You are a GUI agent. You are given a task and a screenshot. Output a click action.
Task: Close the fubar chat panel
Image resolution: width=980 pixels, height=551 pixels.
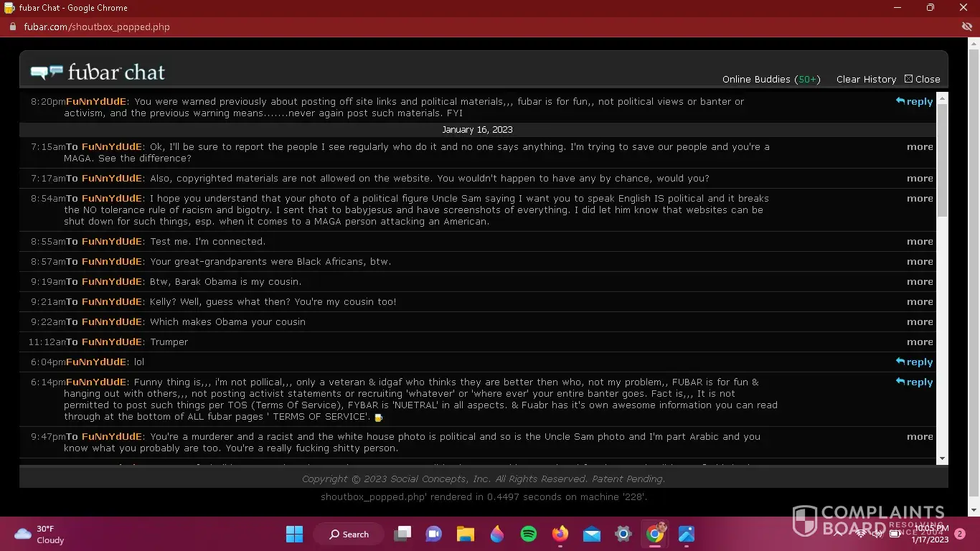[922, 80]
